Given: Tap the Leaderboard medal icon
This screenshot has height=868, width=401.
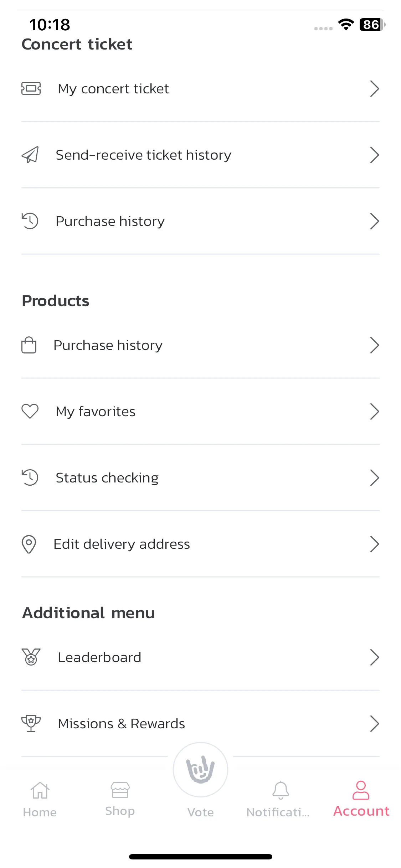Looking at the screenshot, I should click(31, 657).
